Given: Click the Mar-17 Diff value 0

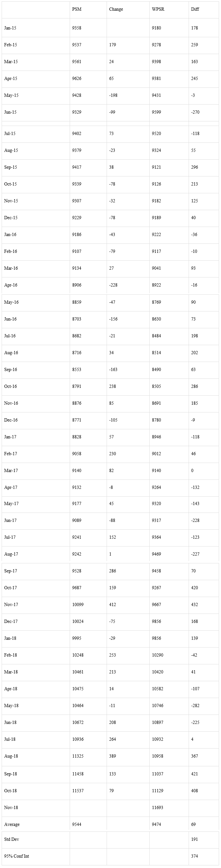Looking at the screenshot, I should tap(192, 470).
